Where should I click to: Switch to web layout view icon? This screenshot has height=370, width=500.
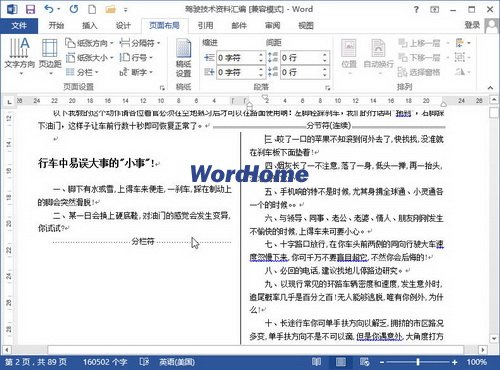tap(364, 362)
